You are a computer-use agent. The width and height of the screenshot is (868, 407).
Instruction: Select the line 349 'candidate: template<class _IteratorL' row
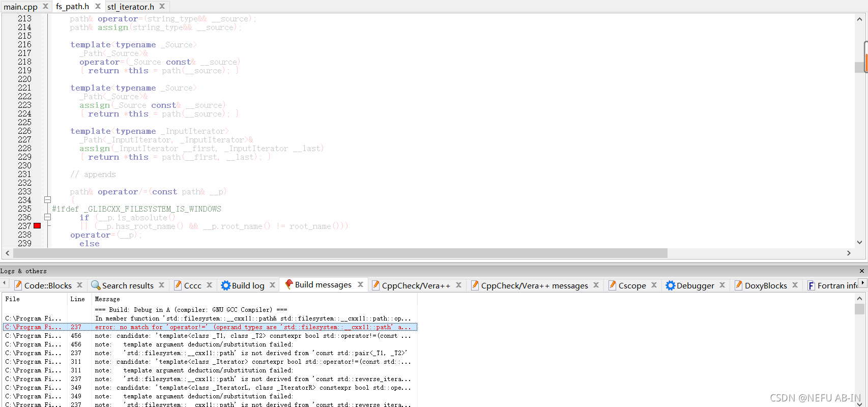tap(210, 388)
